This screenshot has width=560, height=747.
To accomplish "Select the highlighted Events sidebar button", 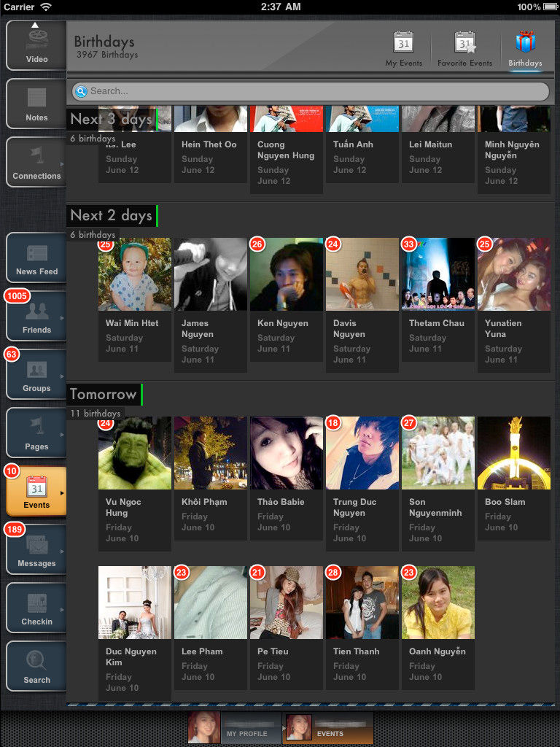I will click(36, 491).
